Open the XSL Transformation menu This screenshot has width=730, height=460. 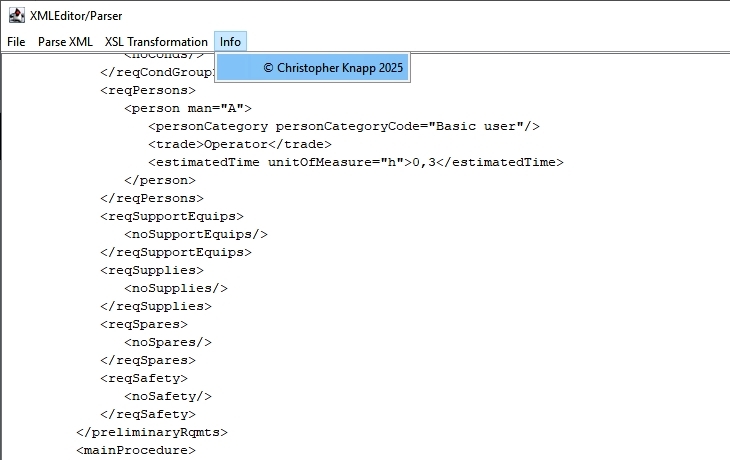point(156,42)
